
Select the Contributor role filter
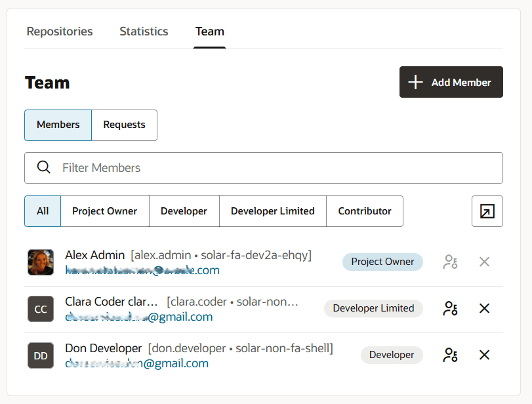[365, 211]
